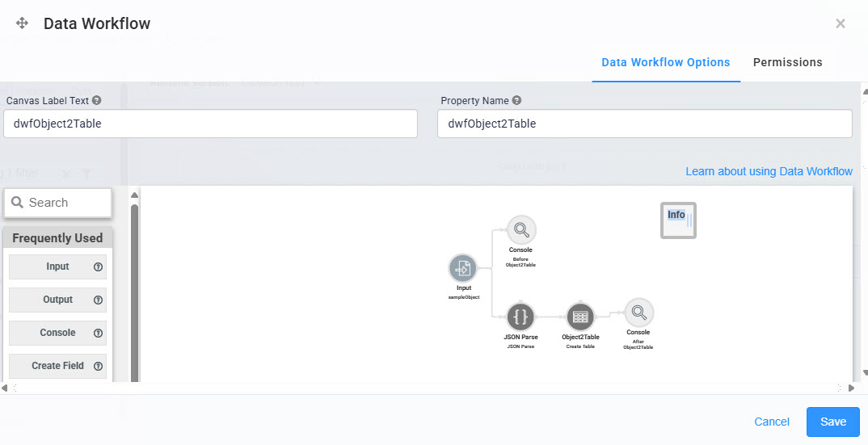
Task: Open Learn about using Data Workflow link
Action: point(769,171)
